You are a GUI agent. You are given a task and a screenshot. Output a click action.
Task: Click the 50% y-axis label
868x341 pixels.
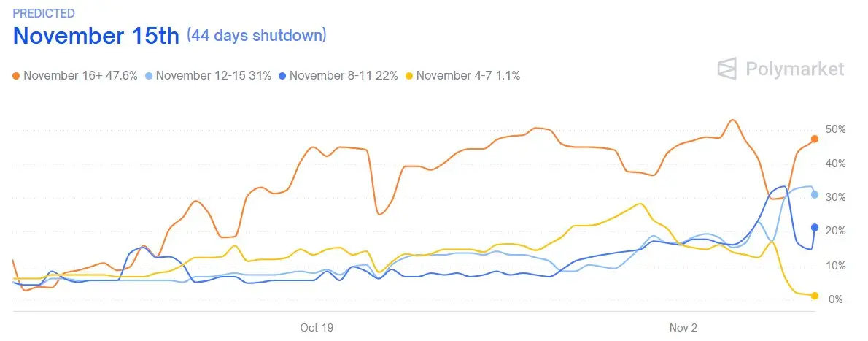pyautogui.click(x=835, y=129)
